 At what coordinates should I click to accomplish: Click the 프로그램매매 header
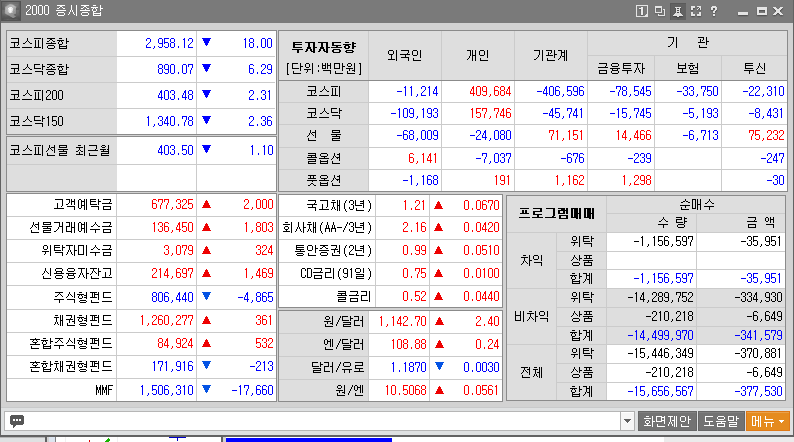pos(557,214)
